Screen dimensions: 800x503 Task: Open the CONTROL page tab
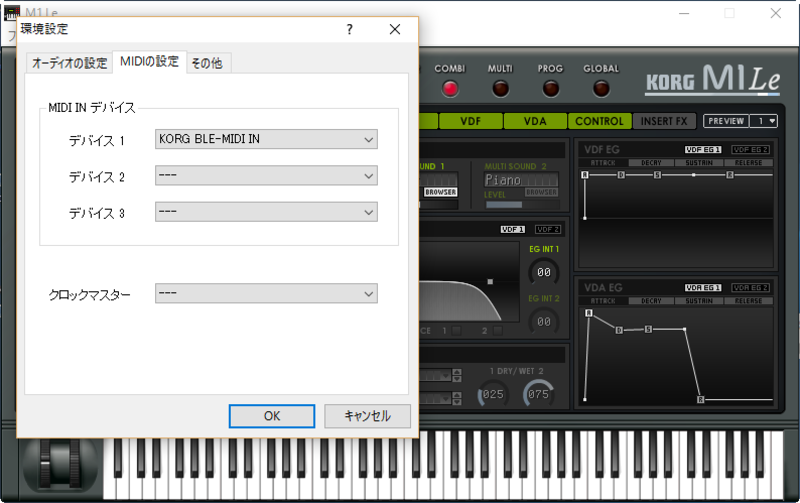tap(599, 121)
